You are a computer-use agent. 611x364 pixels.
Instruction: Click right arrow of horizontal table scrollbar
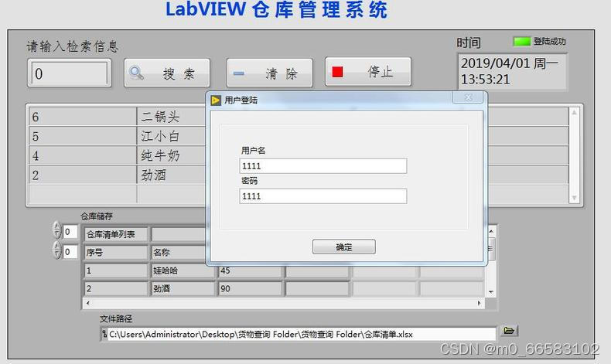click(x=480, y=302)
